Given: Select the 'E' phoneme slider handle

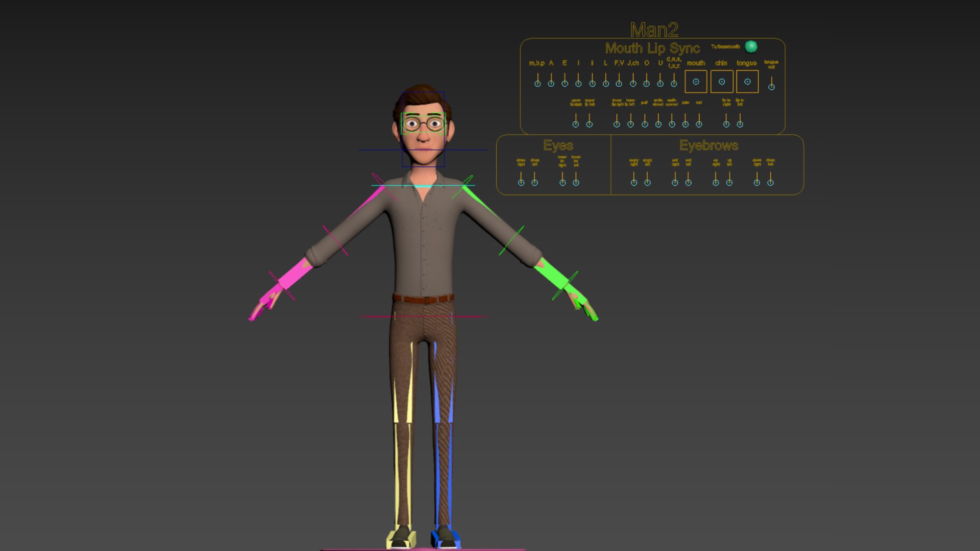Looking at the screenshot, I should (x=565, y=84).
